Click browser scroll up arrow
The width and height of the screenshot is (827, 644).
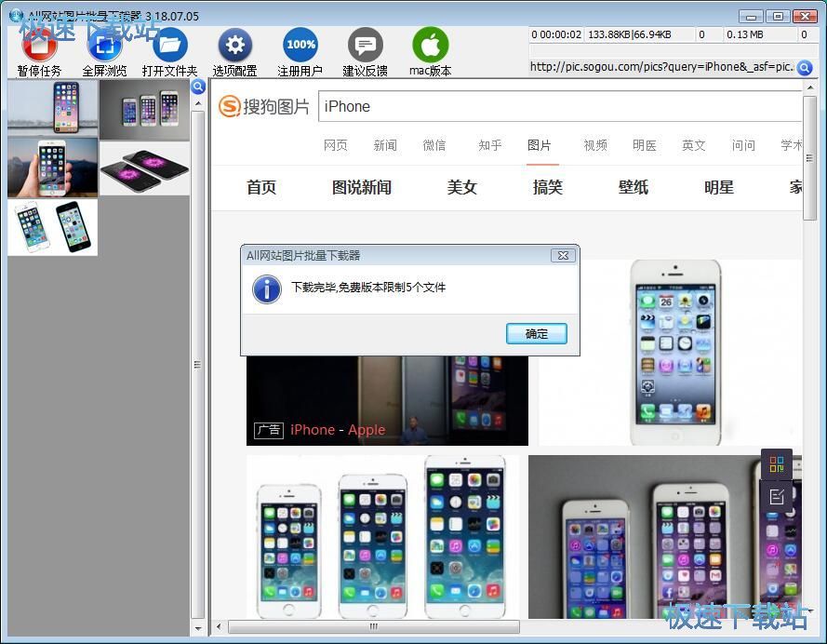pyautogui.click(x=810, y=87)
